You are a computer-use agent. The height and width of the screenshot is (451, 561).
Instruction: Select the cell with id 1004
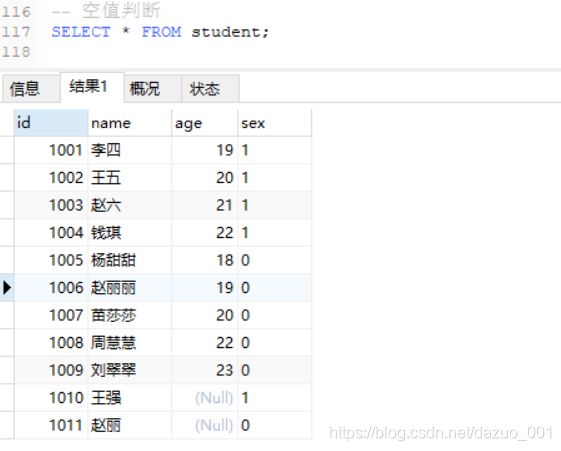(x=51, y=233)
